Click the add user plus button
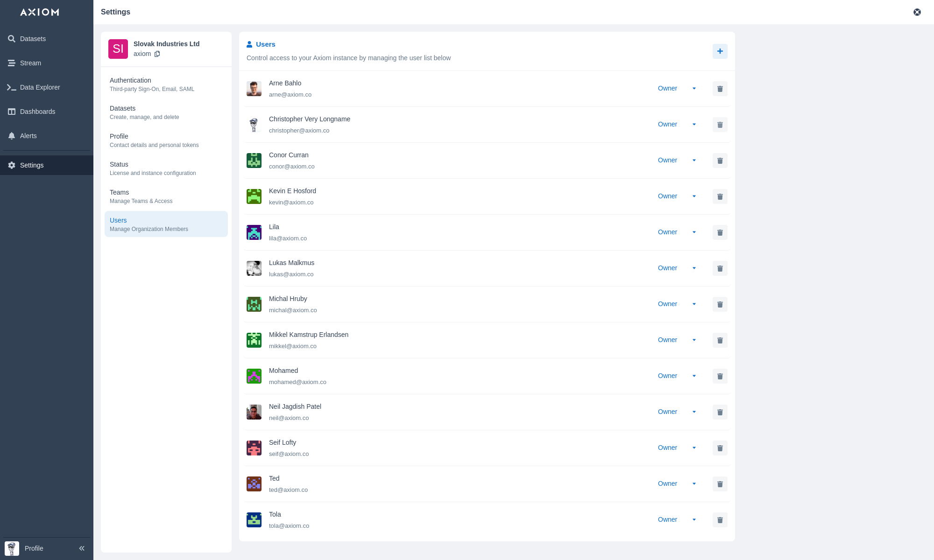Viewport: 934px width, 560px height. pyautogui.click(x=720, y=51)
